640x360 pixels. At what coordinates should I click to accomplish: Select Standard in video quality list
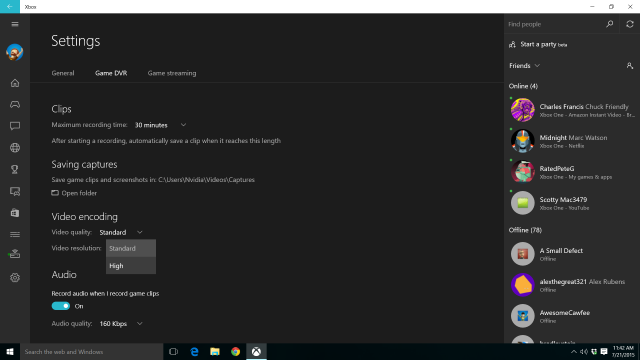click(131, 248)
